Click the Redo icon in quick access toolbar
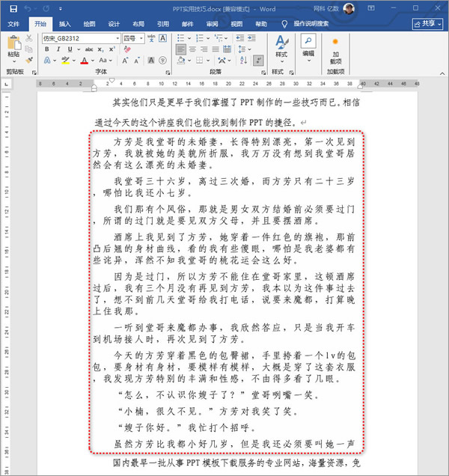Image resolution: width=449 pixels, height=476 pixels. coord(46,9)
